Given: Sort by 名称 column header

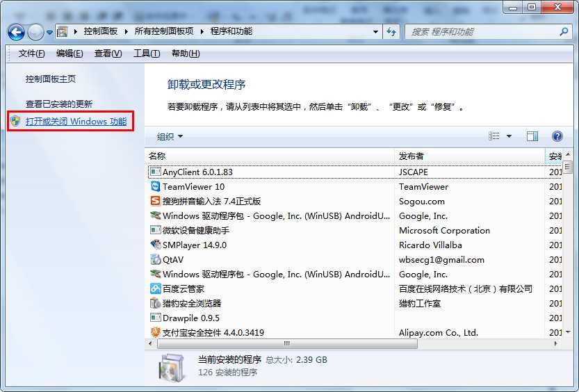Looking at the screenshot, I should coord(270,156).
